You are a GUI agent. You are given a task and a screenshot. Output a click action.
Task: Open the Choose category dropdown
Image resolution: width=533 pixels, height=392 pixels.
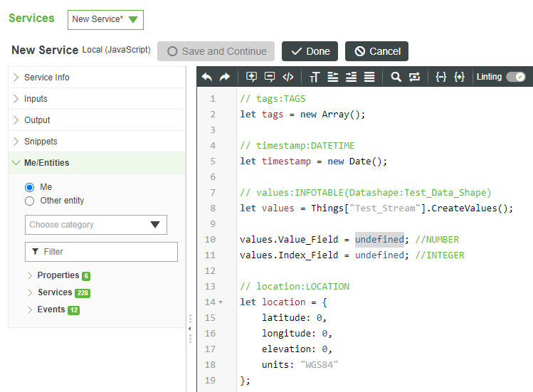click(95, 225)
